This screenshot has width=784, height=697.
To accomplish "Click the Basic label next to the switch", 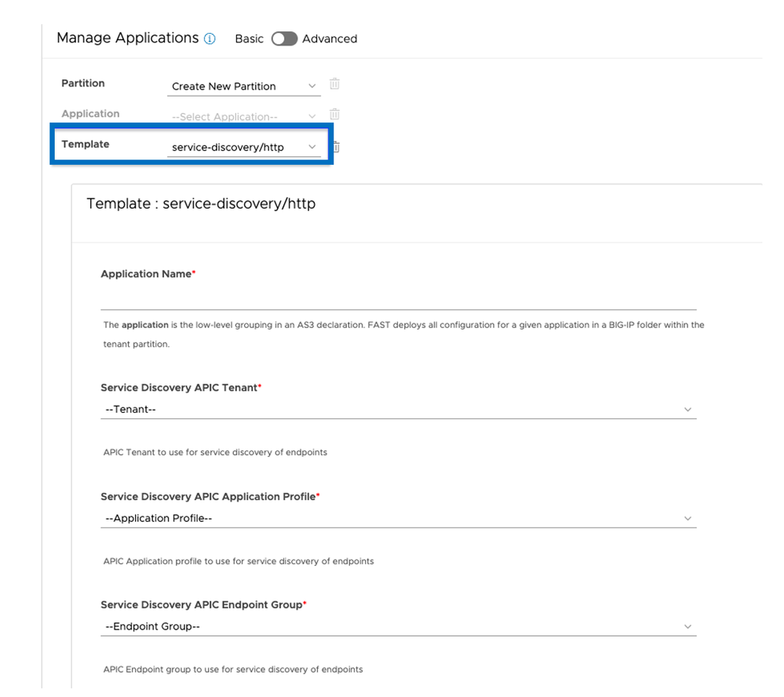I will pyautogui.click(x=249, y=38).
